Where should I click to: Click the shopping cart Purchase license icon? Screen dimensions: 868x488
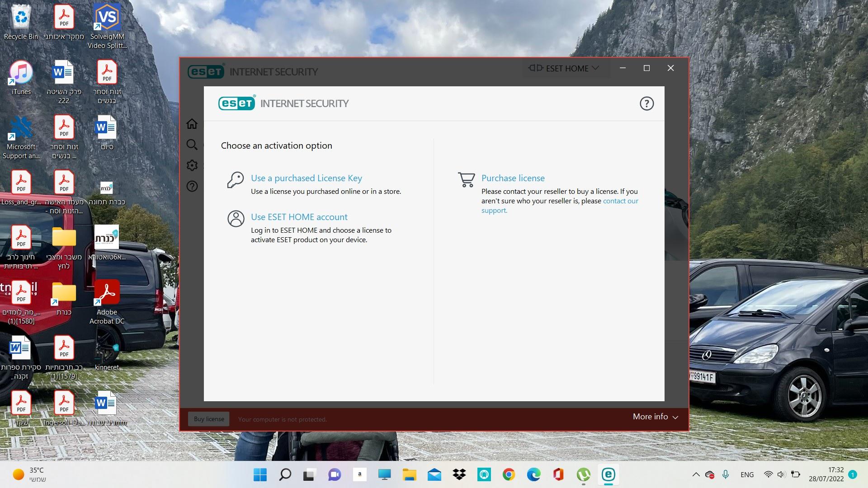(467, 180)
